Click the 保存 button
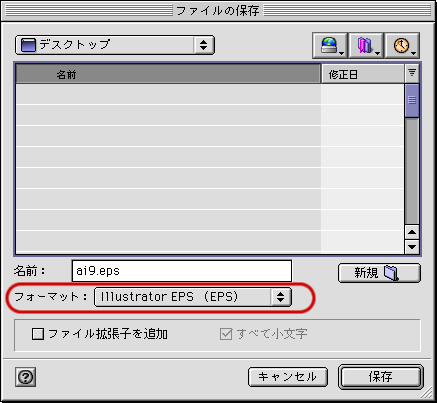The image size is (437, 403). (x=381, y=377)
